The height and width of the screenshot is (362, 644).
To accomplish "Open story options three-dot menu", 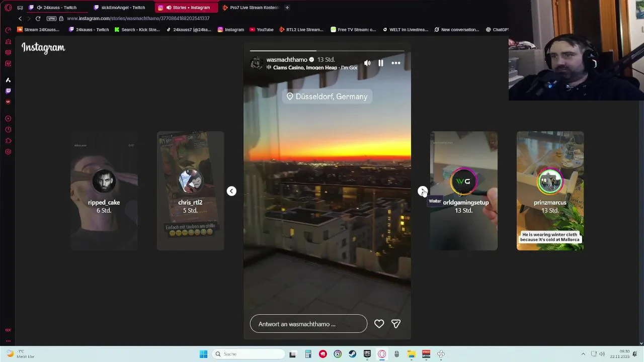I will (x=396, y=63).
